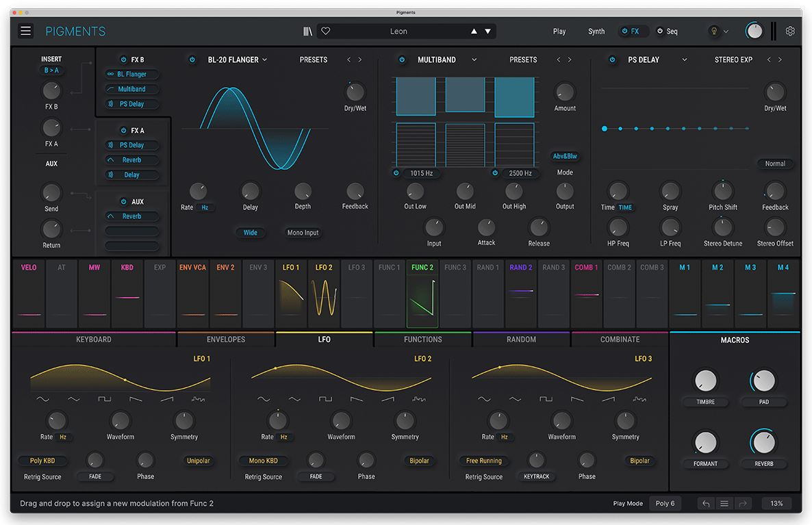Screen dimensions: 812x525
Task: Select sine waveform icon for LFO 3
Action: coord(484,399)
